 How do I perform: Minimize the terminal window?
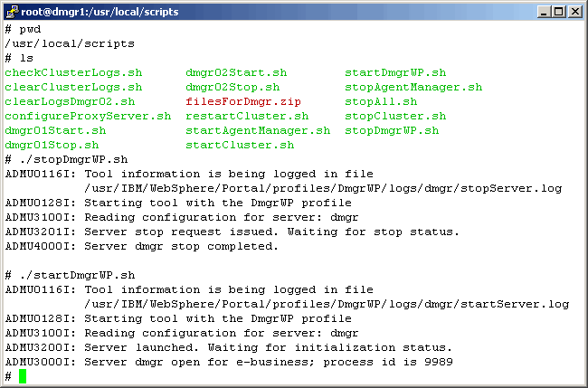tap(545, 12)
